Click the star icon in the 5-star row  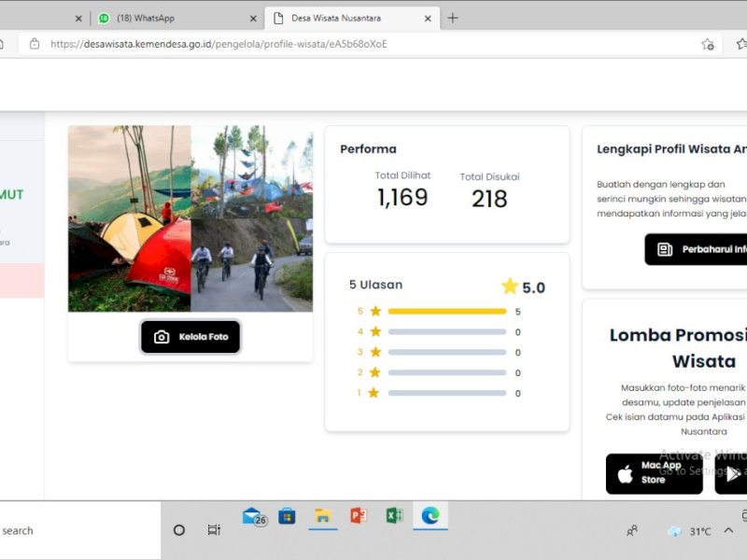[x=375, y=311]
